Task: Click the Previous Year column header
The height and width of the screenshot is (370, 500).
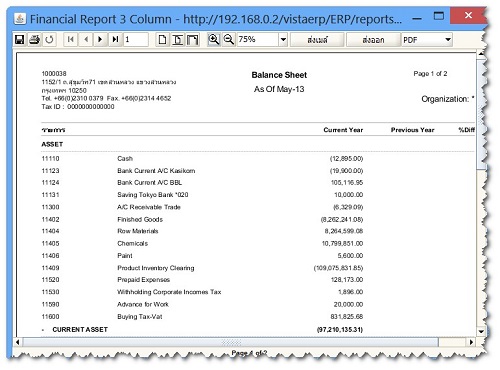Action: pyautogui.click(x=412, y=130)
